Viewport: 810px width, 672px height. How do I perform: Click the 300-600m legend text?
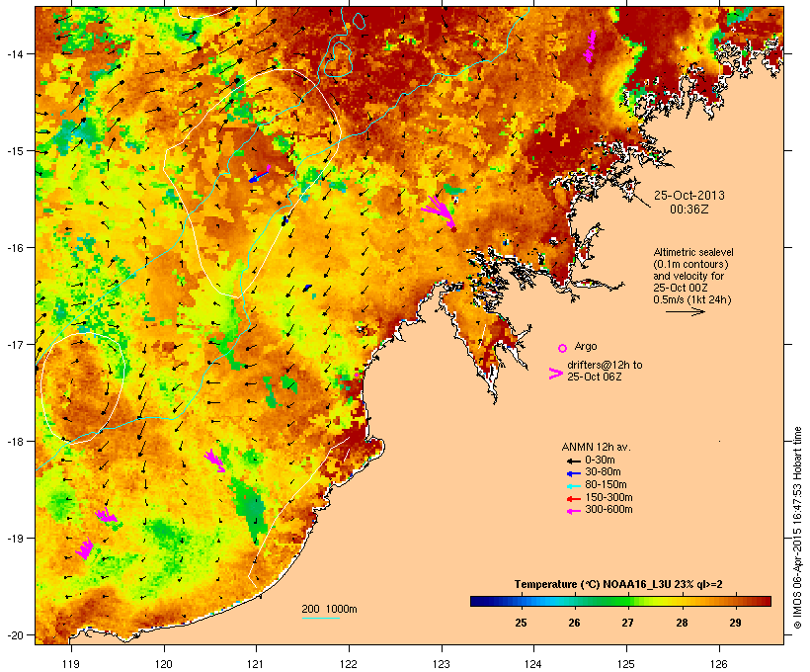coord(608,510)
